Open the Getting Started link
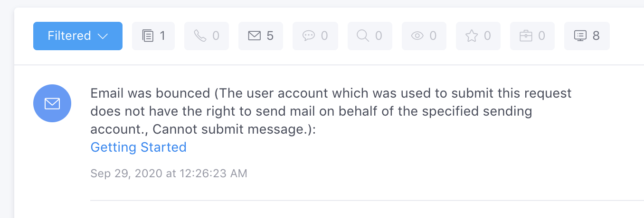Screen dimensions: 644x218 [138, 147]
